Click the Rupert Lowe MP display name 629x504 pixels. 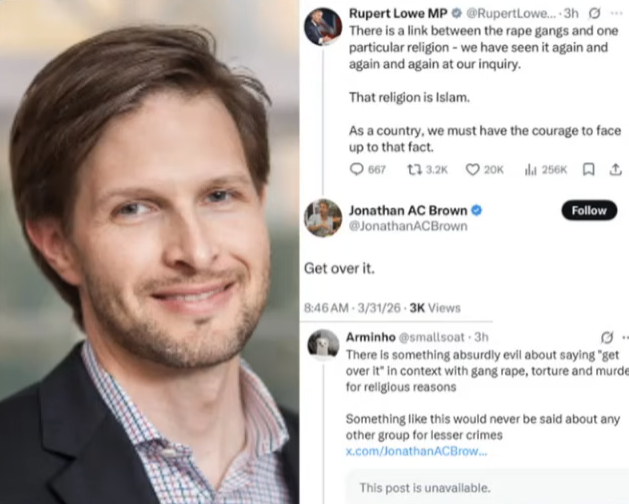(398, 13)
